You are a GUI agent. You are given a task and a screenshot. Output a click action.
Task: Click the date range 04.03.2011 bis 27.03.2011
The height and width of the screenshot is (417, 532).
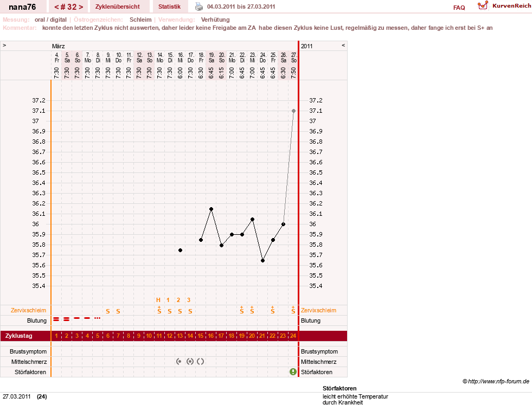(x=241, y=7)
